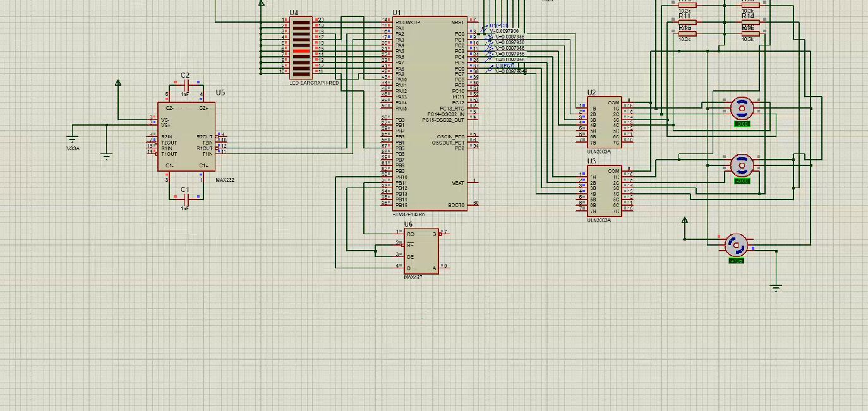Click the green readout under the top motor

click(742, 124)
